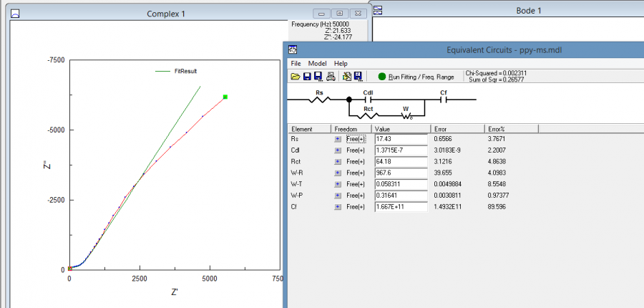Screen dimensions: 644x308
Task: Maximize the Complex 1 window
Action: [341, 14]
